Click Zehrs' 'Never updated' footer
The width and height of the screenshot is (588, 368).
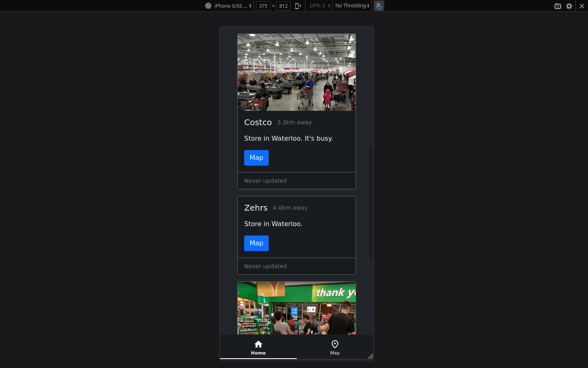pos(296,266)
